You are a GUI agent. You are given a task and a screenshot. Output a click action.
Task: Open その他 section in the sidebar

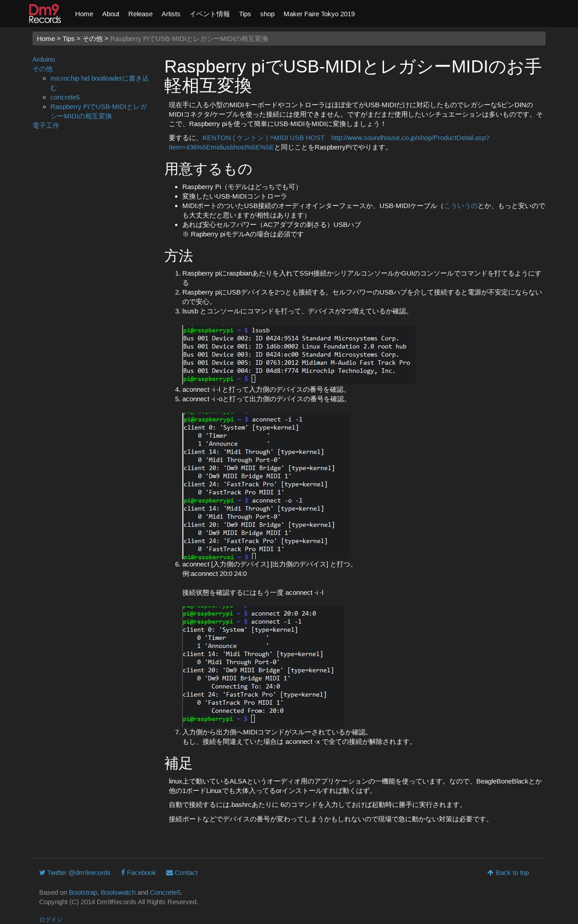pos(42,69)
